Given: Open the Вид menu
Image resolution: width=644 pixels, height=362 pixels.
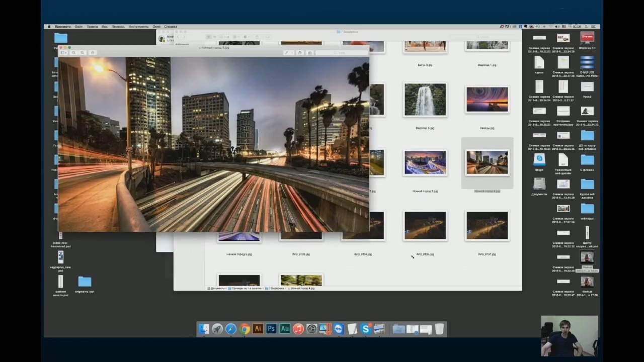Looking at the screenshot, I should click(x=105, y=27).
